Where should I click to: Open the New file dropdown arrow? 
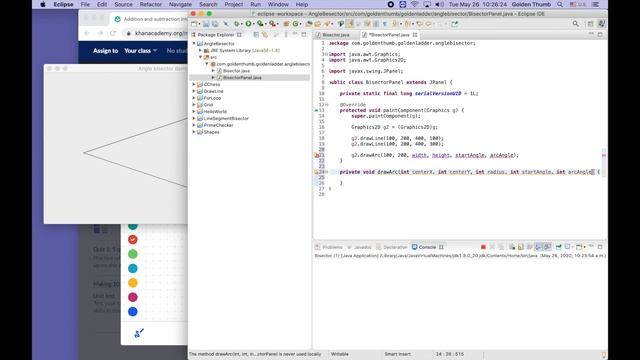[x=199, y=24]
